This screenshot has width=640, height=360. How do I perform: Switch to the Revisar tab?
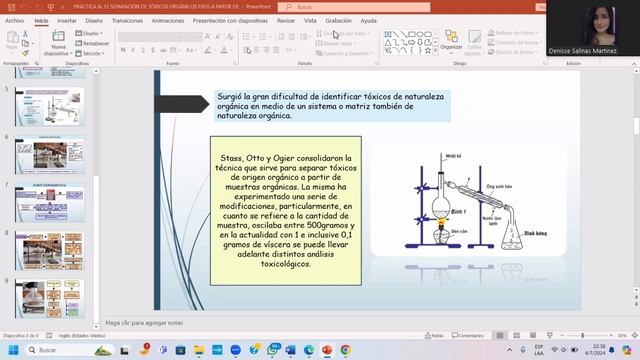coord(286,20)
